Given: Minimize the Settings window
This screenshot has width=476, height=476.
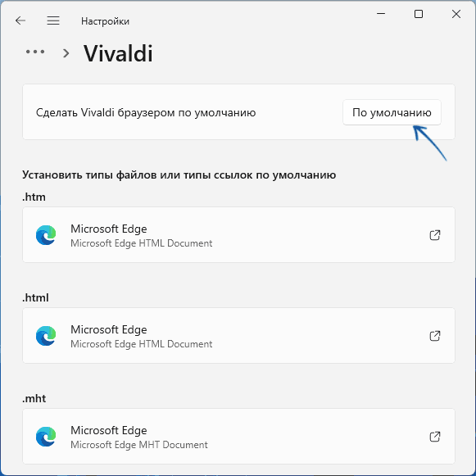Looking at the screenshot, I should [381, 14].
